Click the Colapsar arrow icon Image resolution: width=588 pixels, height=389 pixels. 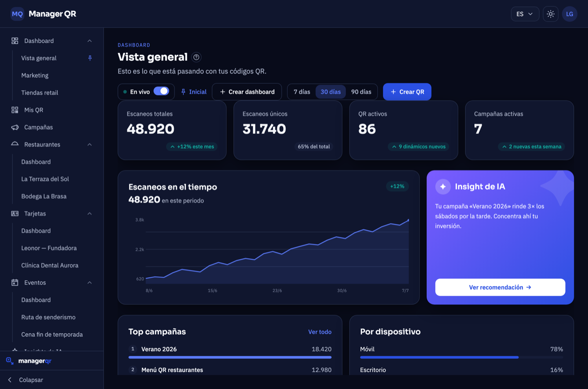(10, 380)
